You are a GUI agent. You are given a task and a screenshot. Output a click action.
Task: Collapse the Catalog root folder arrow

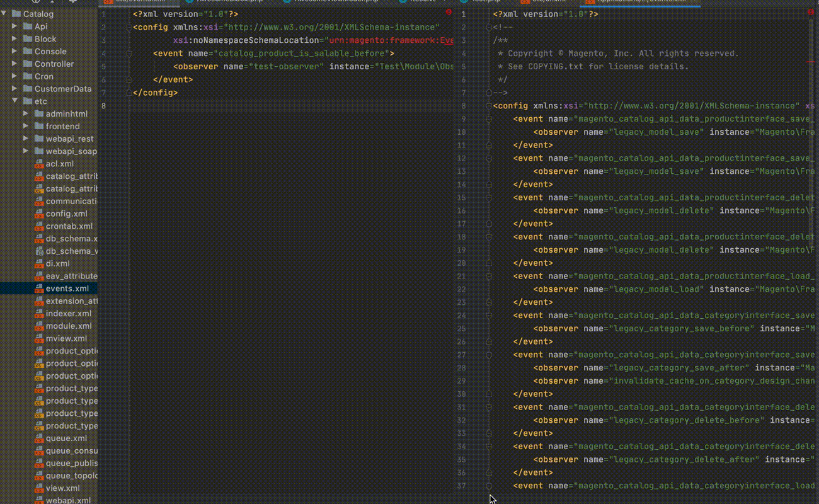[x=4, y=13]
